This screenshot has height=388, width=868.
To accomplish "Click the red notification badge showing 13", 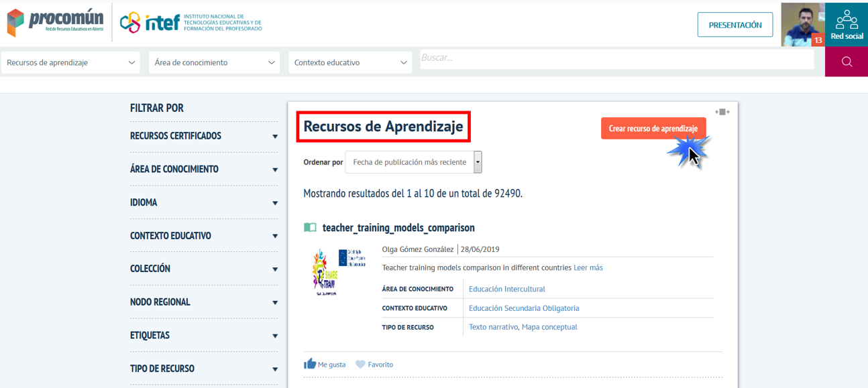I will tap(818, 40).
